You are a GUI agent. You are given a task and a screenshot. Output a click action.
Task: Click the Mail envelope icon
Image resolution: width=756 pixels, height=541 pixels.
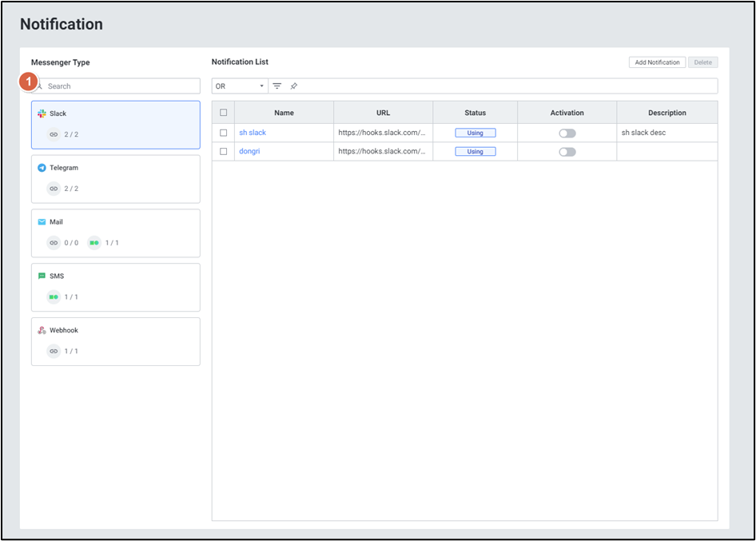click(42, 222)
